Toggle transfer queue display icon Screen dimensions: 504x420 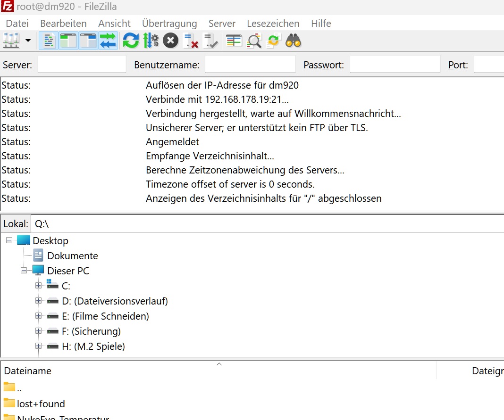[x=108, y=41]
